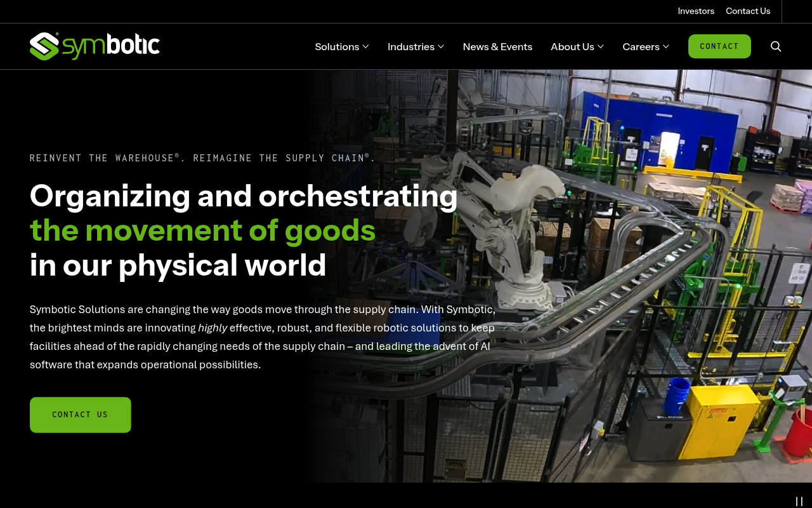Click the Symbotic logo
The height and width of the screenshot is (508, 812).
(95, 46)
